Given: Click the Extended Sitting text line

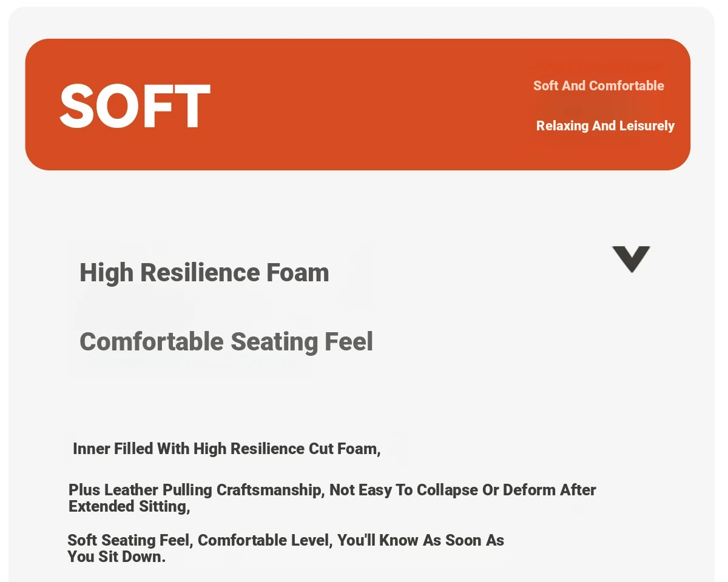Looking at the screenshot, I should point(130,506).
